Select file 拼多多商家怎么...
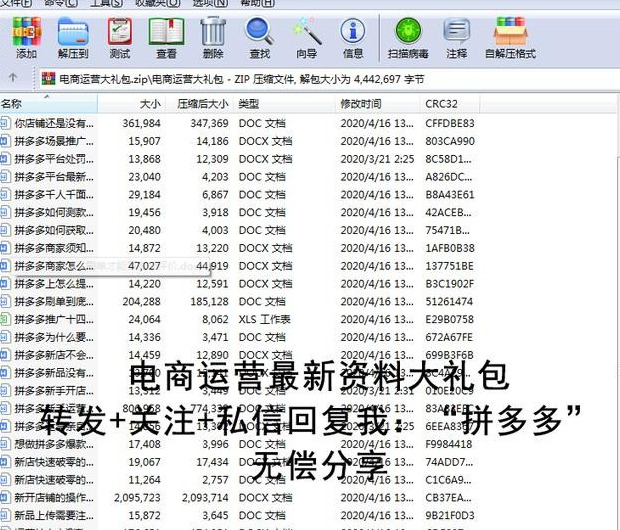This screenshot has width=620, height=530. (x=54, y=266)
